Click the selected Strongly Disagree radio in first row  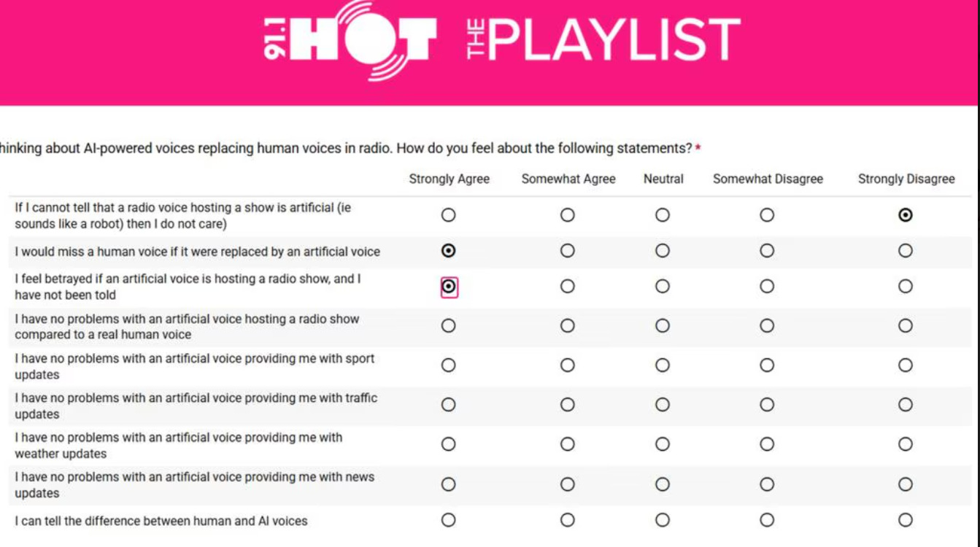click(x=906, y=215)
